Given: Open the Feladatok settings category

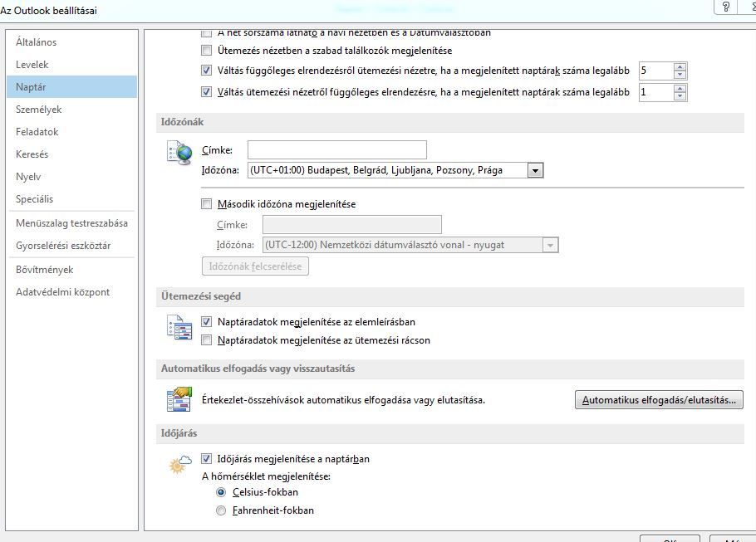Looking at the screenshot, I should (x=72, y=131).
